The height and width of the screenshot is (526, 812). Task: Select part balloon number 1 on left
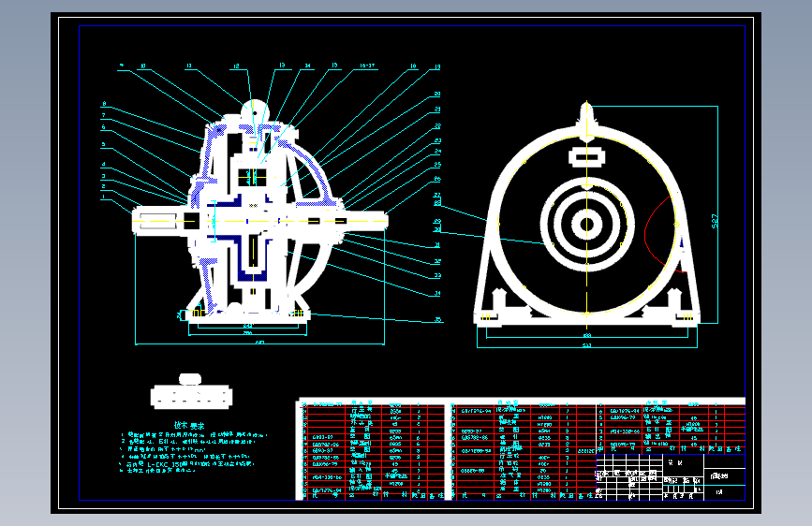pos(104,197)
